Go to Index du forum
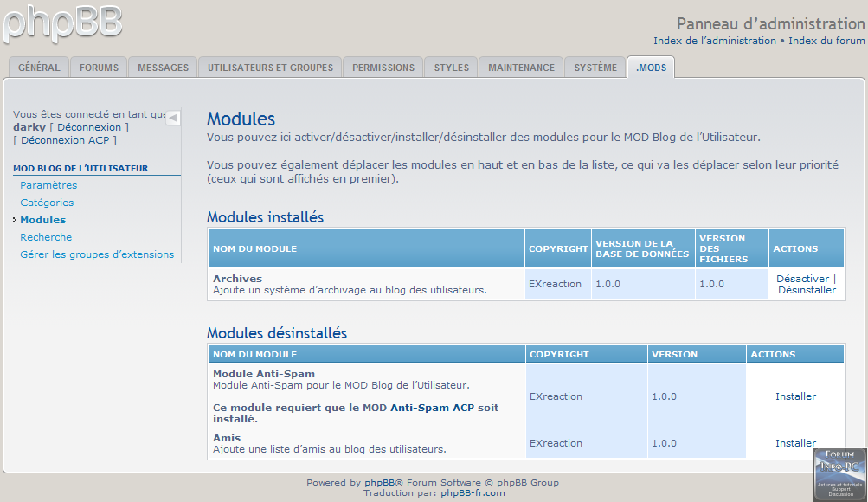 [826, 41]
